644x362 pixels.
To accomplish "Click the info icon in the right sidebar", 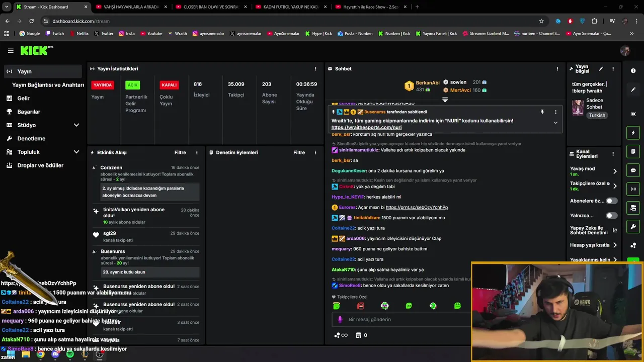I will point(633,71).
